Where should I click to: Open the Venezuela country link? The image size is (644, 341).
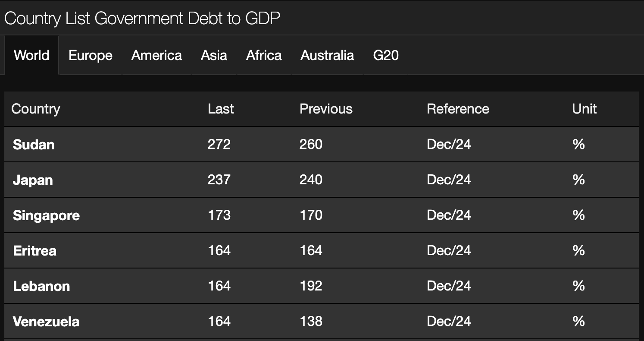46,321
